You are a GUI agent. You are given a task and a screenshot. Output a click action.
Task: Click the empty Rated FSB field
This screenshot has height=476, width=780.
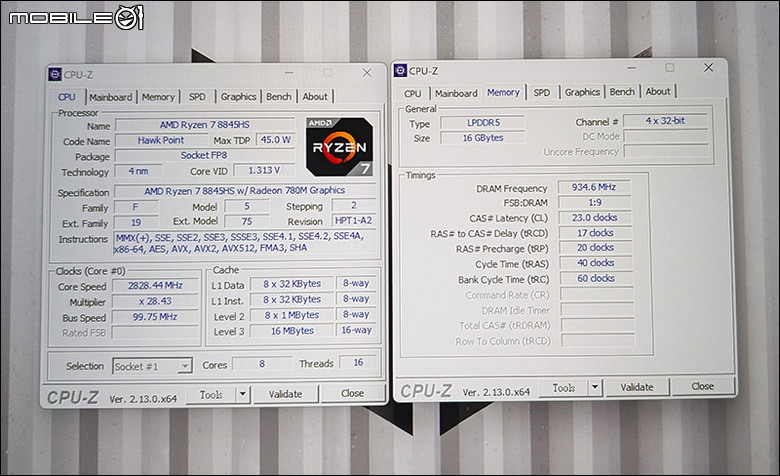coord(155,332)
